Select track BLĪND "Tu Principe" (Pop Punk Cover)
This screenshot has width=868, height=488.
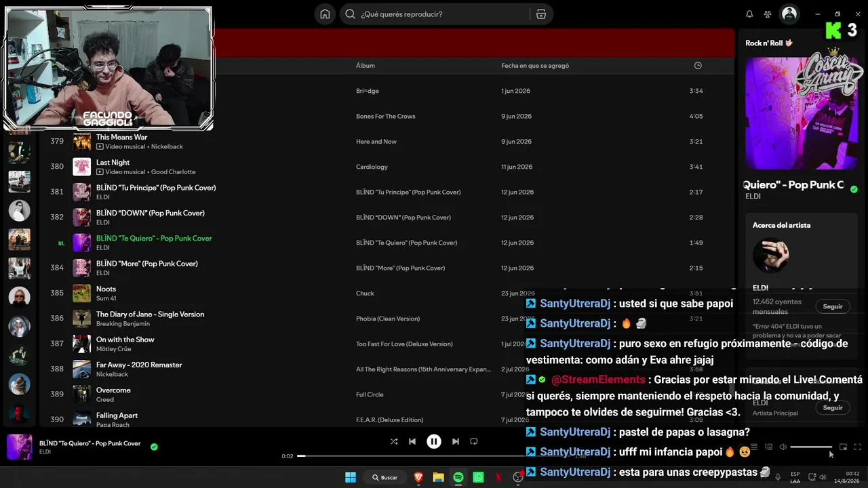point(156,188)
